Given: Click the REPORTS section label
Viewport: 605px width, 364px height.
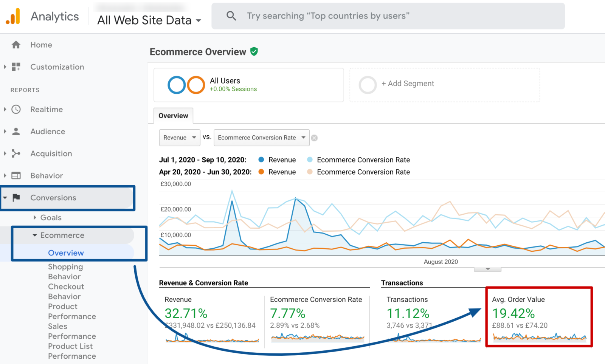Looking at the screenshot, I should pos(25,90).
